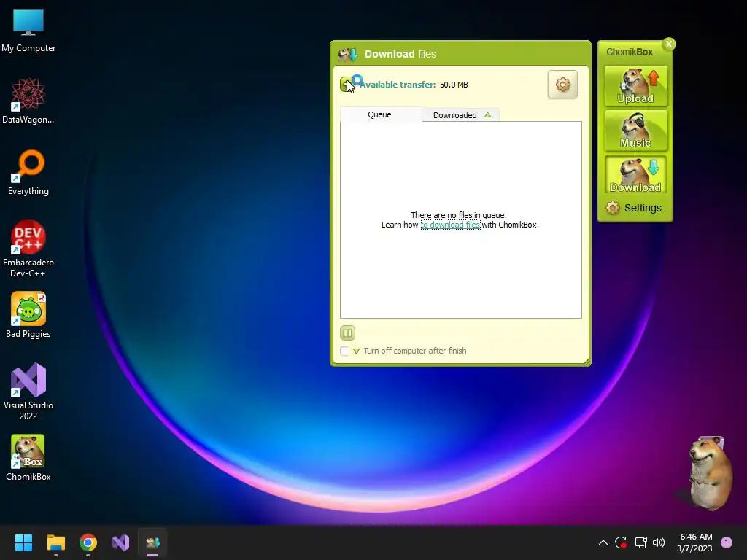Select the ChomikBox desktop shortcut

coord(28,458)
